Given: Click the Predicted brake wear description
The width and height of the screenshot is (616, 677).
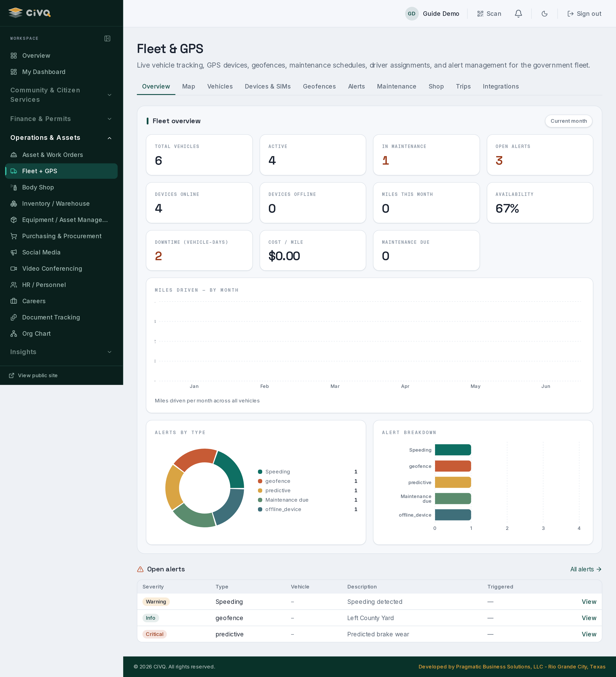Looking at the screenshot, I should (x=378, y=634).
